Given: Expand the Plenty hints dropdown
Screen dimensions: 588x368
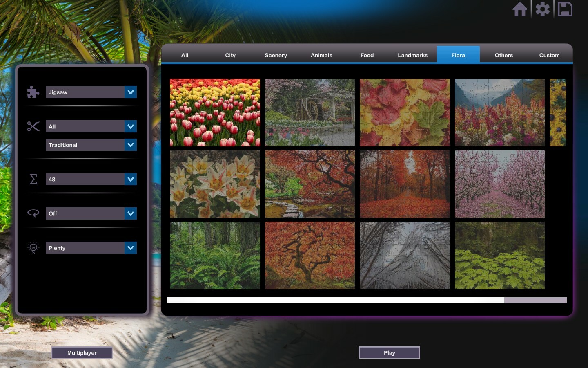Looking at the screenshot, I should tap(91, 248).
